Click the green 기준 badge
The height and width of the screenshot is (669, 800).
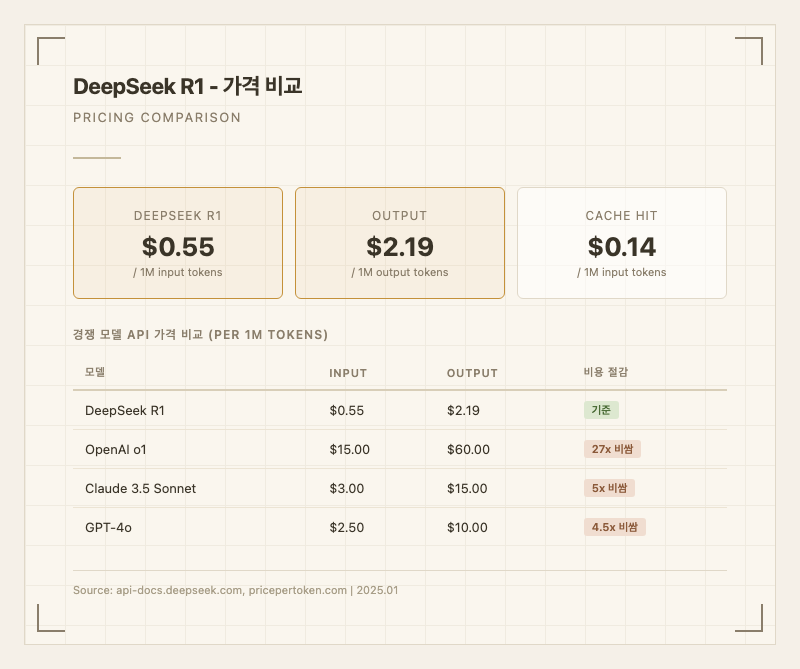(601, 410)
